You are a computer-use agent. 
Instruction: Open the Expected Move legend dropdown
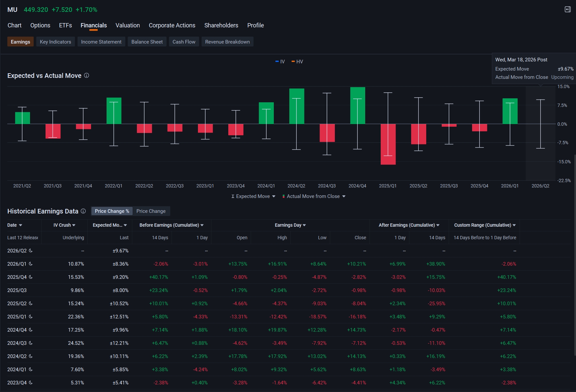coord(253,196)
